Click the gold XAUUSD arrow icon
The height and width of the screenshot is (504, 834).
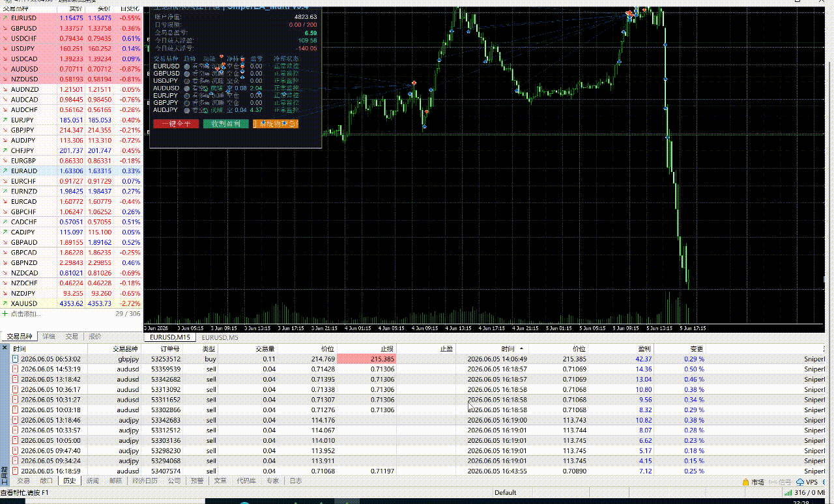(5, 303)
